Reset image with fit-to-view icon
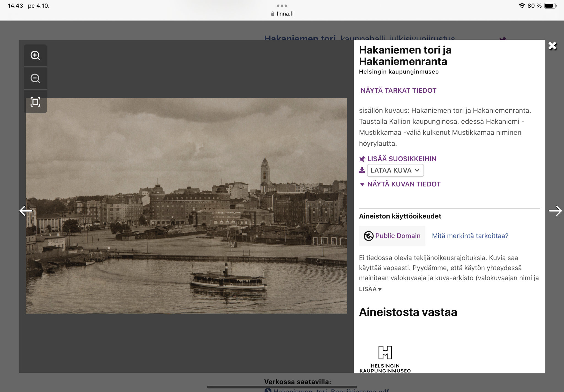The image size is (564, 392). point(35,102)
